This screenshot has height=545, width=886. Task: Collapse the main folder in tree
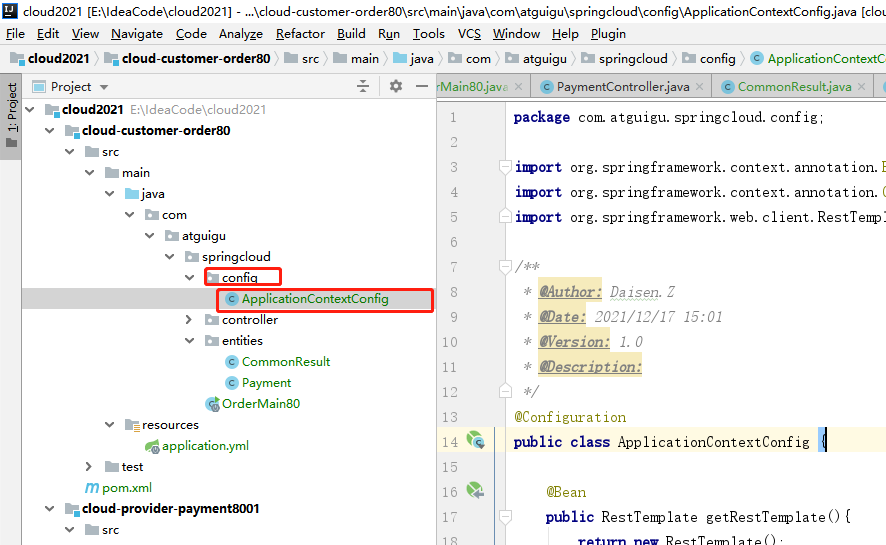click(89, 173)
